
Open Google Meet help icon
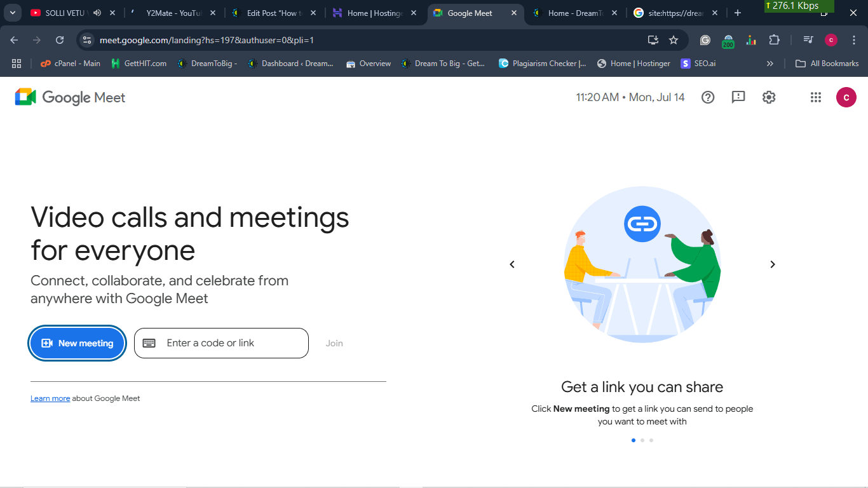coord(708,97)
